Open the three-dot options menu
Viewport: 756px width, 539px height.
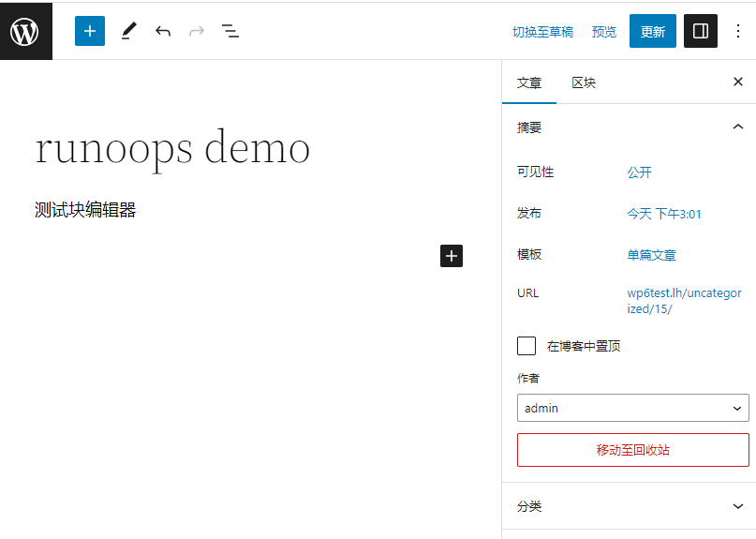(x=737, y=31)
